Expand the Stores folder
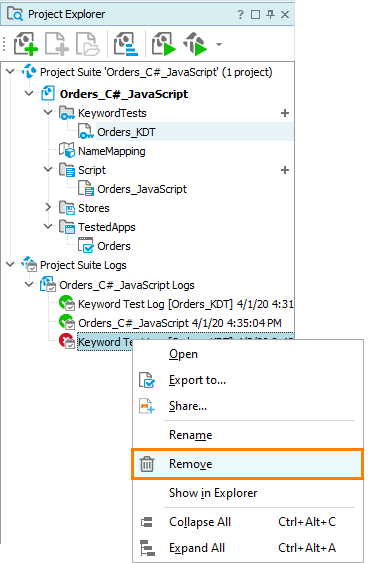 (x=48, y=207)
